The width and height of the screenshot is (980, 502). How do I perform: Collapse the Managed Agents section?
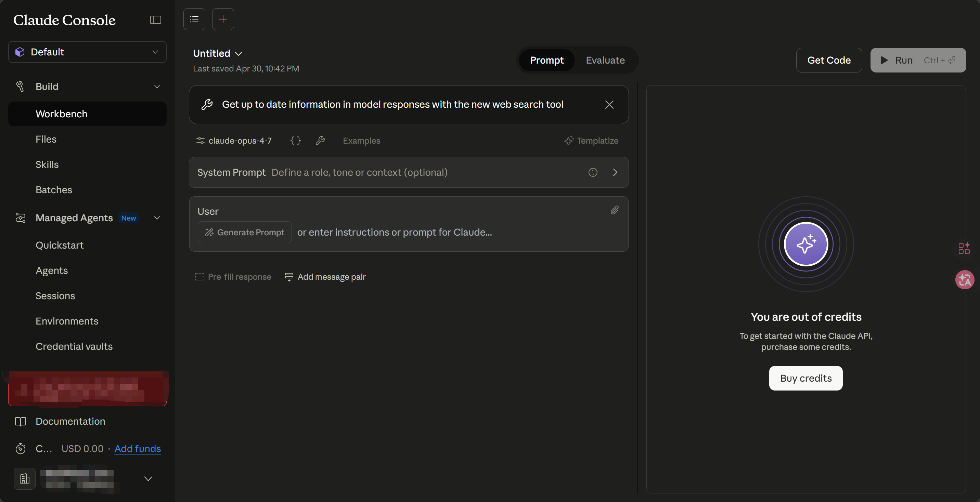click(x=157, y=218)
